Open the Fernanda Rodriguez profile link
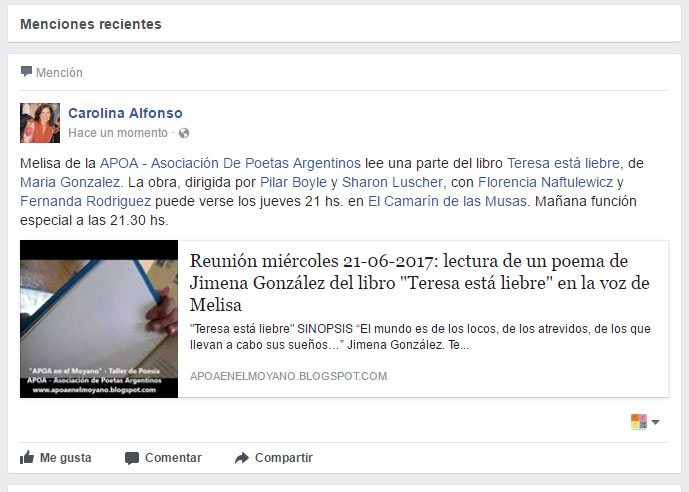This screenshot has width=689, height=492. [85, 201]
